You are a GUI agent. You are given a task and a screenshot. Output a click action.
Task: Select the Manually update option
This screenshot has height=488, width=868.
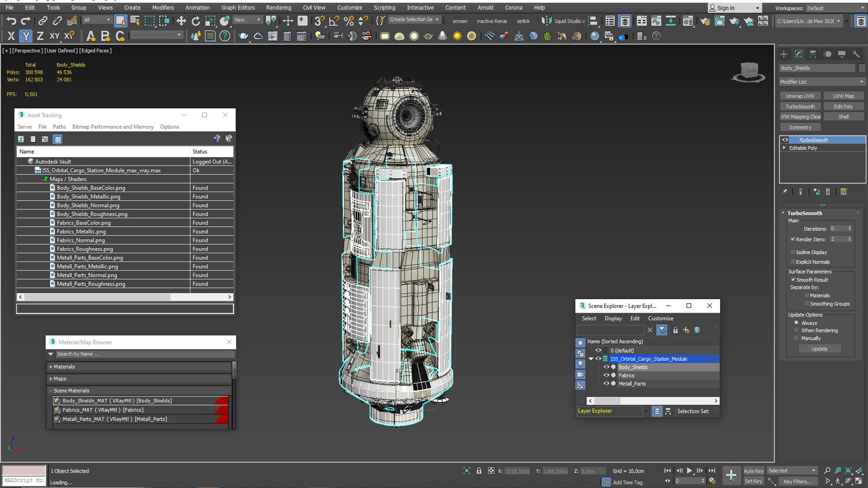[x=797, y=338]
